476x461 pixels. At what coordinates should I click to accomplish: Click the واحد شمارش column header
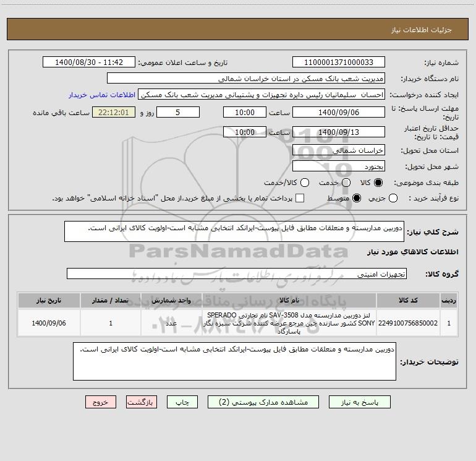pos(171,301)
